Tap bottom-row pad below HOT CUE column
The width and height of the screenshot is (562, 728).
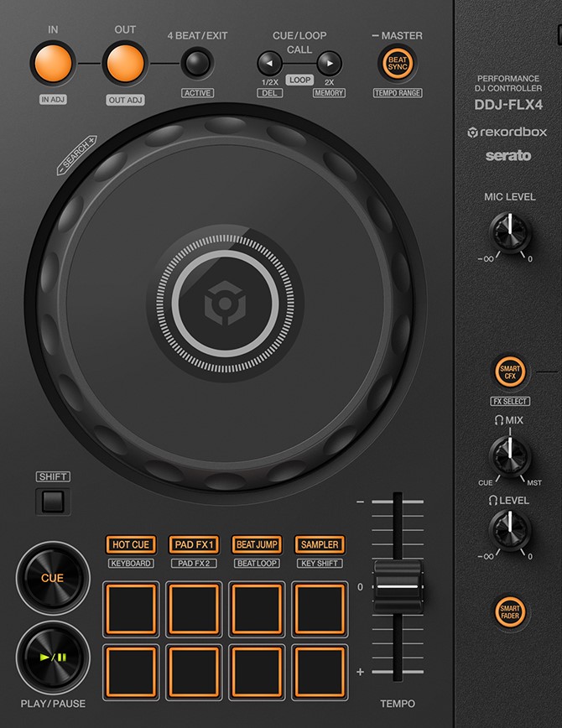(x=131, y=673)
